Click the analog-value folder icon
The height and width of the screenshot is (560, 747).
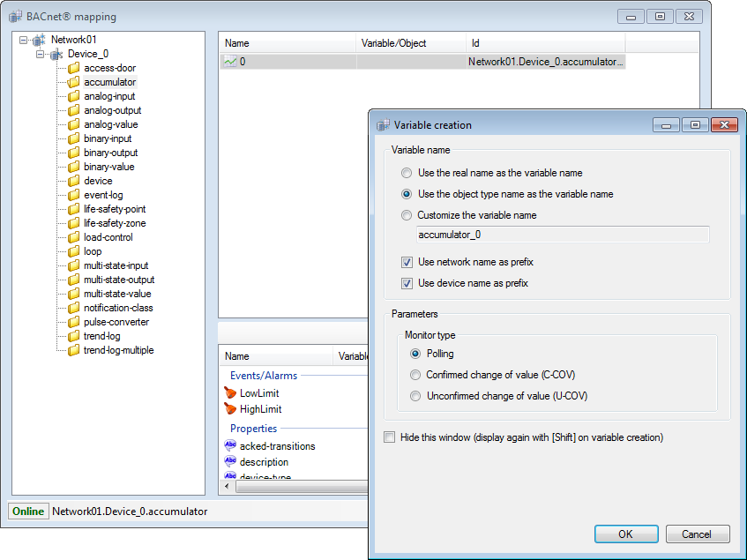click(73, 124)
